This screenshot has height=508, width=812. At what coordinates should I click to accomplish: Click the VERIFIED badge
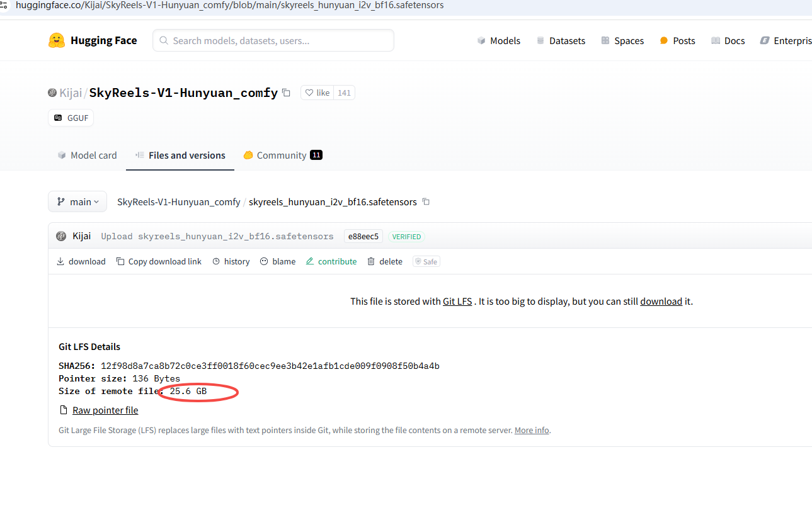(x=406, y=237)
